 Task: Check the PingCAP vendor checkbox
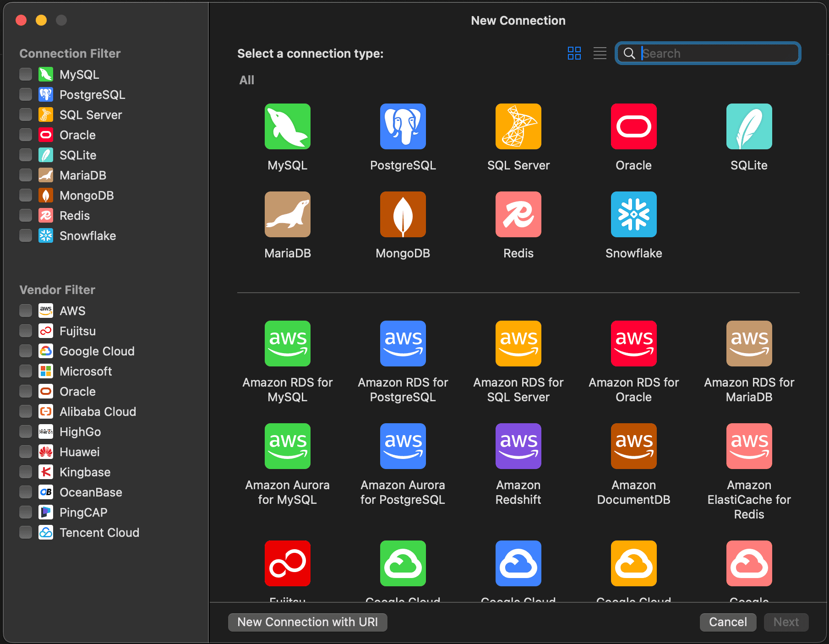coord(26,512)
